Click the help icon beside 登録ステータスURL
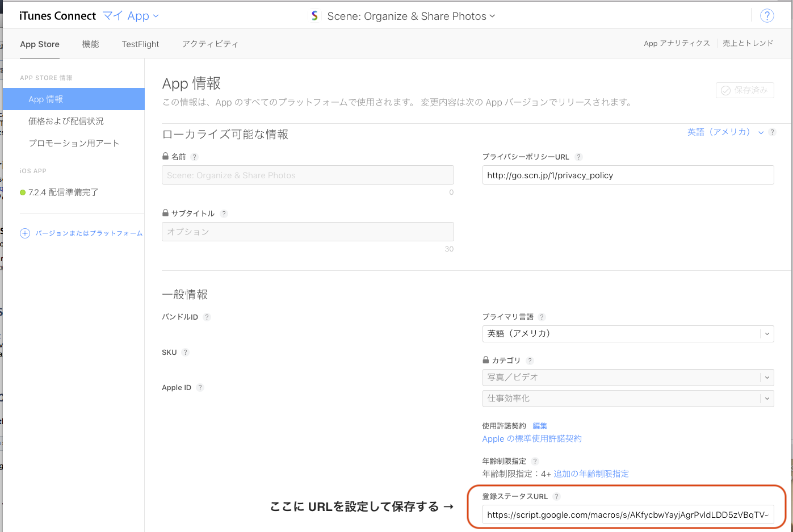This screenshot has height=532, width=793. (x=556, y=496)
